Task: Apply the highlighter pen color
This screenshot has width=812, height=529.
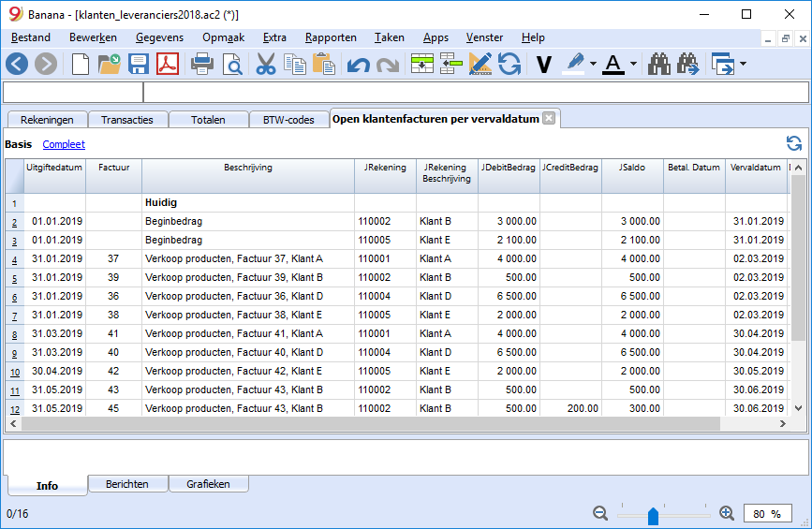Action: [574, 65]
